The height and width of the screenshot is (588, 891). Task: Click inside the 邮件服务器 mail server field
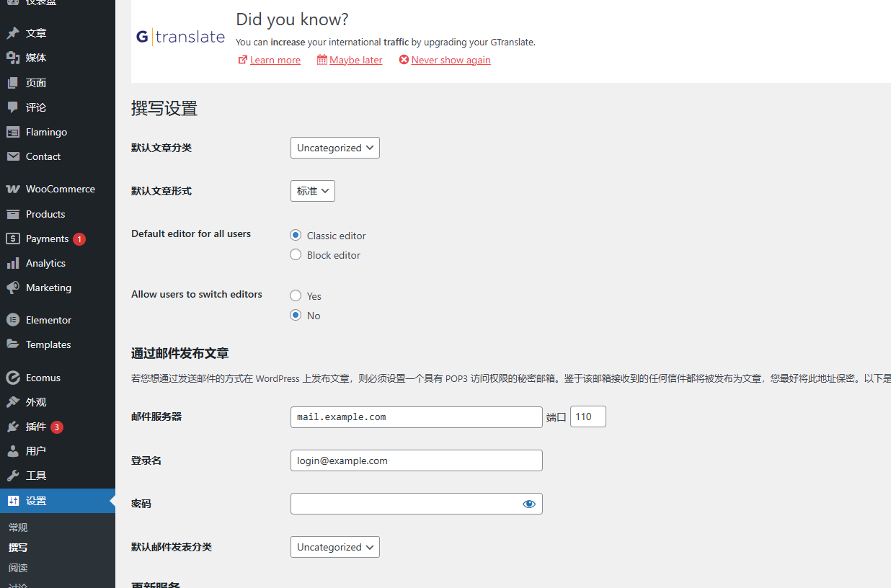pos(416,416)
